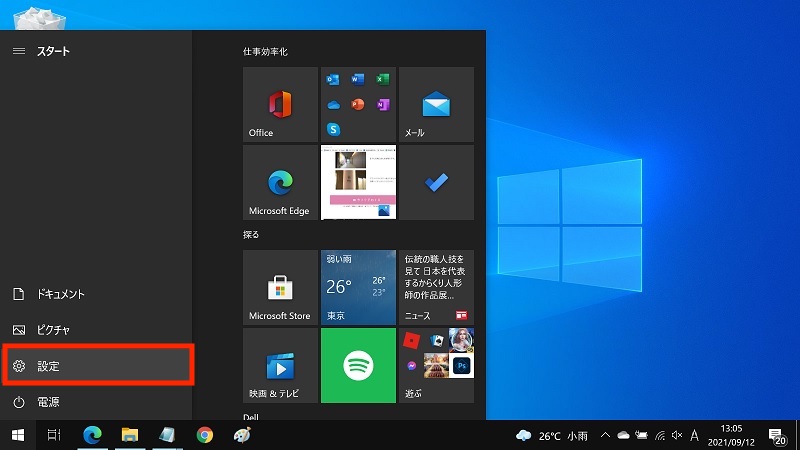Open Roblox icon in 遊ぶ tile
This screenshot has width=800, height=450.
[411, 340]
